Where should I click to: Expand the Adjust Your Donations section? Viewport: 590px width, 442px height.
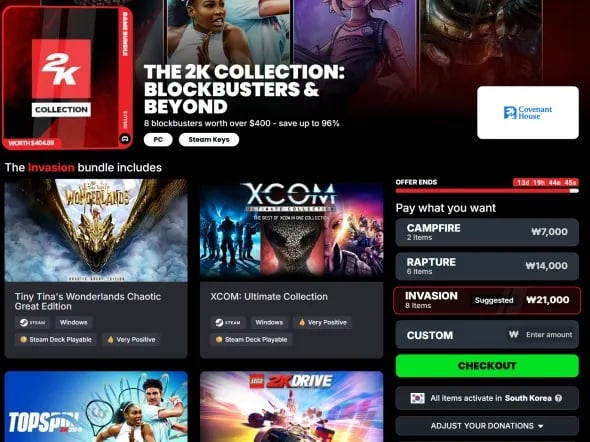coord(487,426)
